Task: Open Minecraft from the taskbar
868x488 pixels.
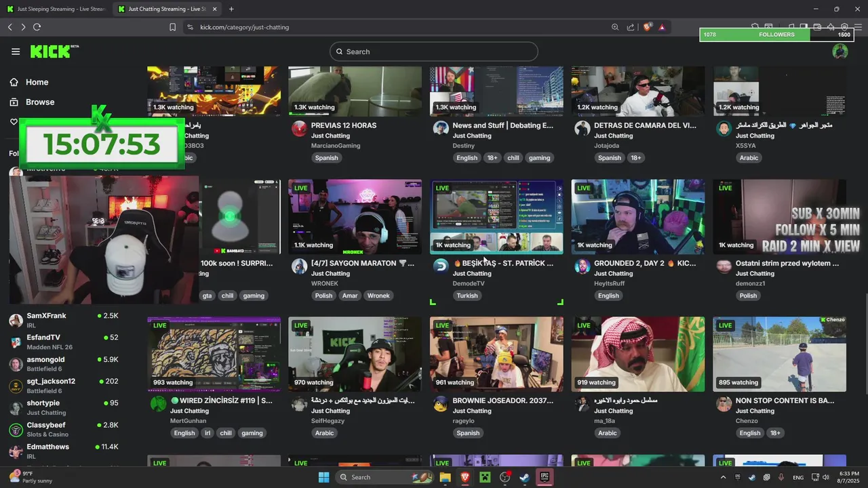Action: [x=485, y=477]
